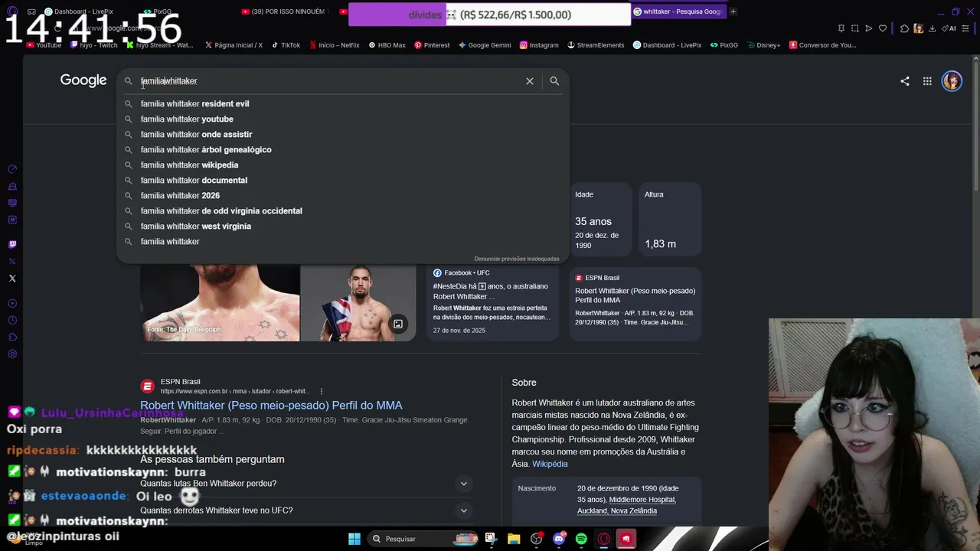This screenshot has width=980, height=551.
Task: Open GX Cleaner icon in sidebar
Action: coord(12,186)
